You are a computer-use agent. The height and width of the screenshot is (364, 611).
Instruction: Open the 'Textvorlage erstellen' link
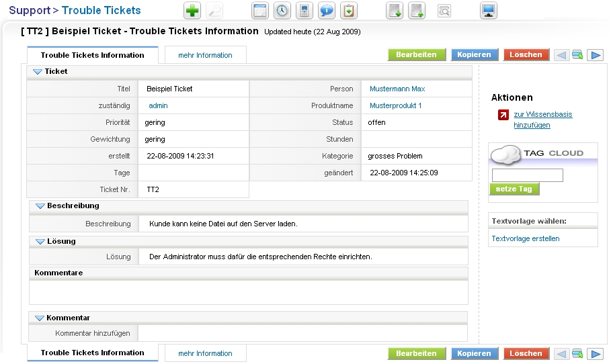pos(526,238)
